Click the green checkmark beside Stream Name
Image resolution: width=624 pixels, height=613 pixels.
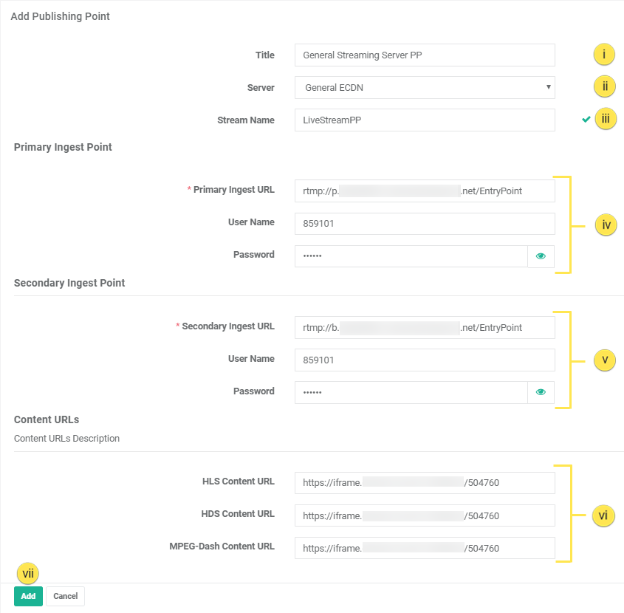coord(586,120)
